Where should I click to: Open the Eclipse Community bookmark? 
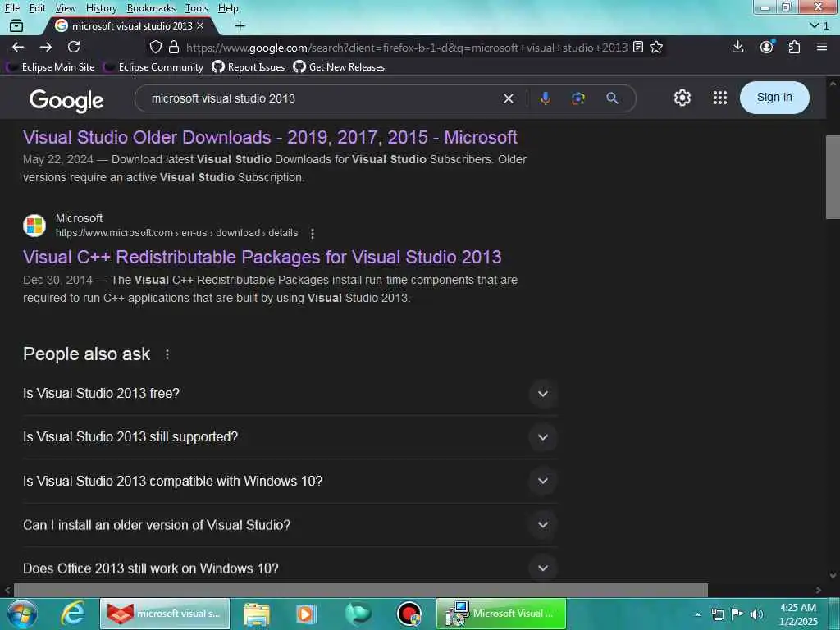[153, 67]
